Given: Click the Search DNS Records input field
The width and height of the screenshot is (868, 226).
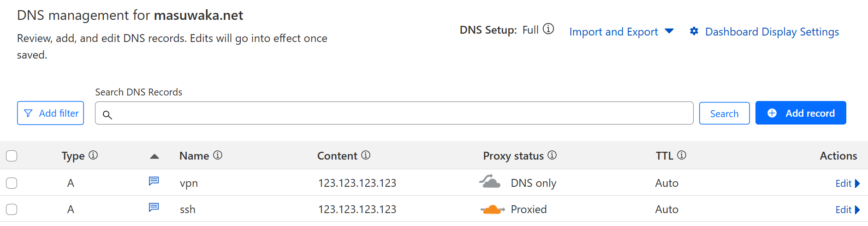Looking at the screenshot, I should (x=394, y=113).
